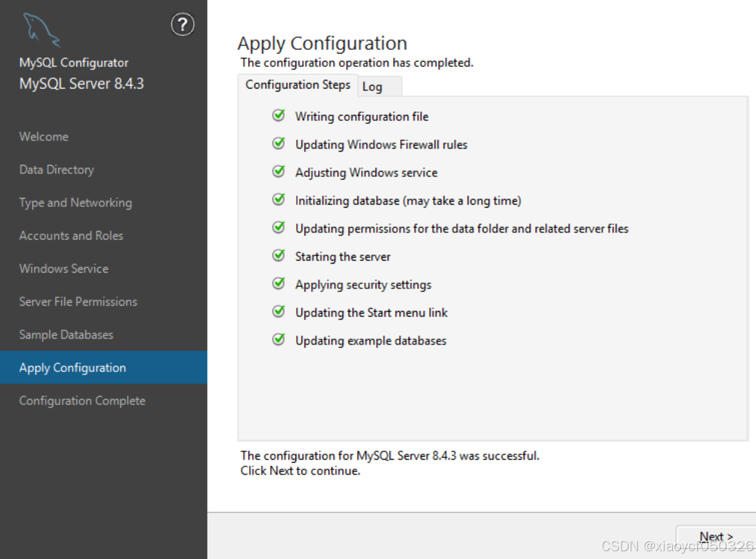
Task: Open the Type and Networking step
Action: pyautogui.click(x=75, y=203)
